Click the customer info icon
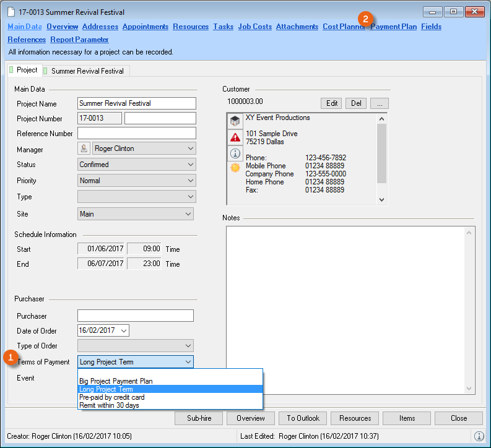Image resolution: width=491 pixels, height=448 pixels. click(235, 153)
